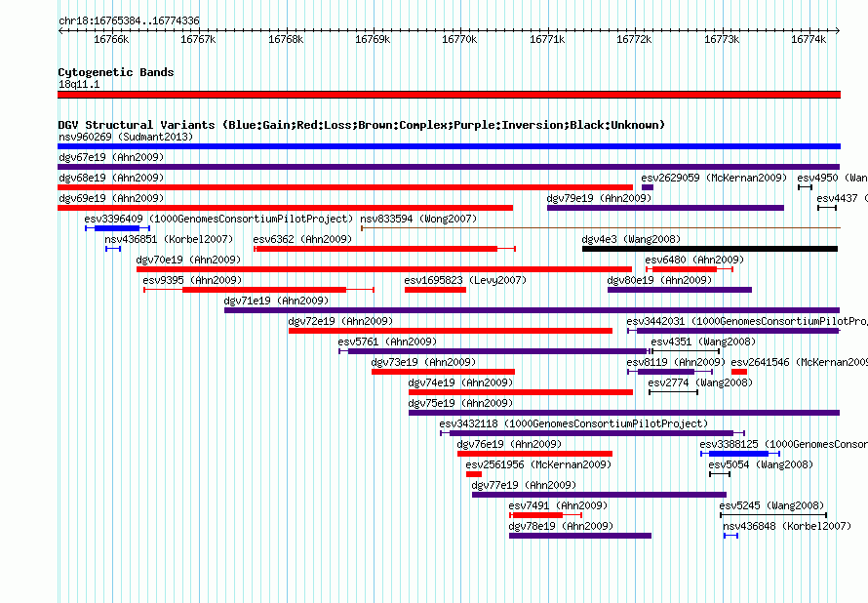The width and height of the screenshot is (868, 603).
Task: Click the esv4351 (Wang2008) label
Action: tap(703, 342)
